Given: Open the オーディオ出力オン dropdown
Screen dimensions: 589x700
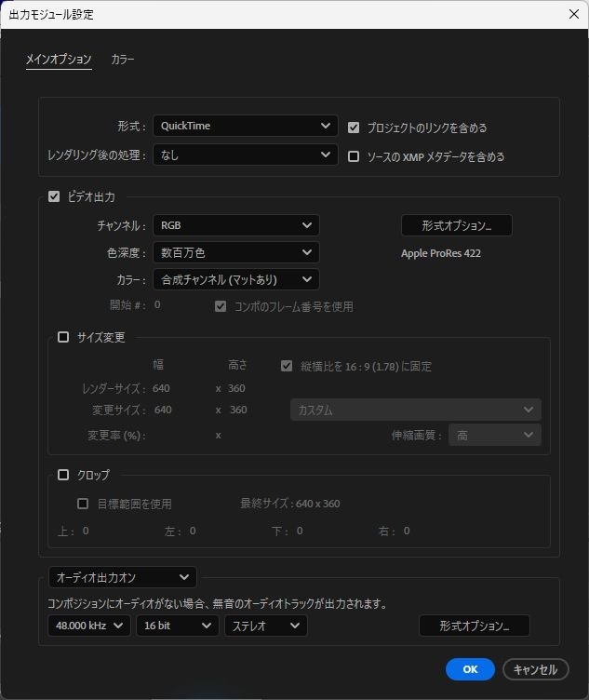Looking at the screenshot, I should coord(122,578).
